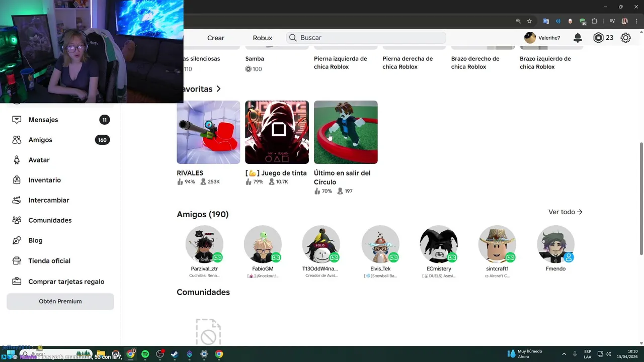Open the Windows Start button
Image resolution: width=644 pixels, height=362 pixels.
pyautogui.click(x=11, y=354)
